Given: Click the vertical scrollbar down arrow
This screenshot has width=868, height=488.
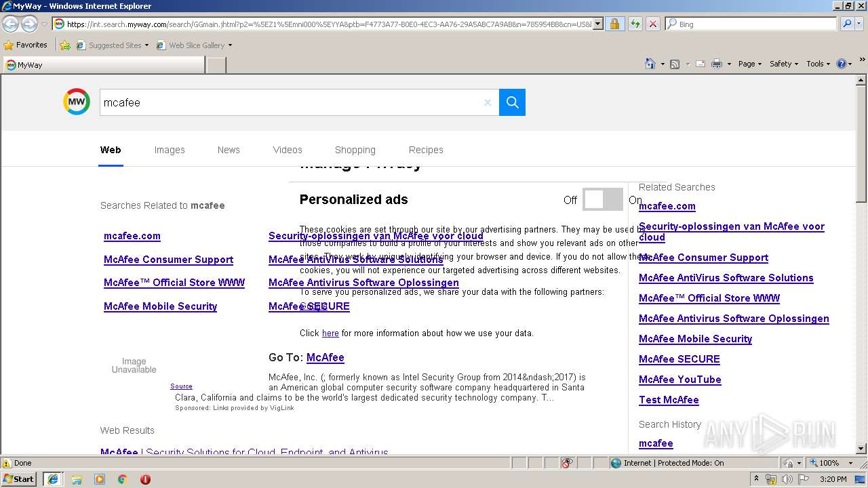Looking at the screenshot, I should pyautogui.click(x=861, y=448).
